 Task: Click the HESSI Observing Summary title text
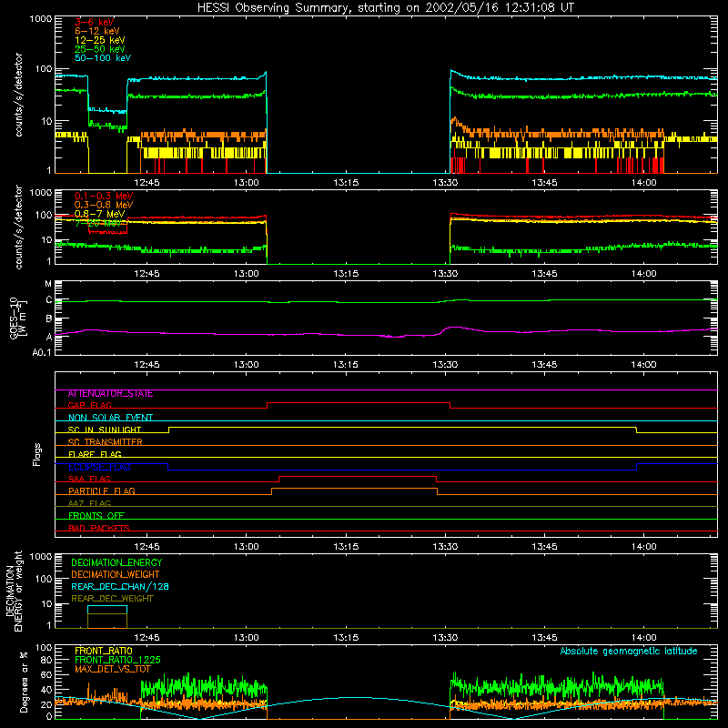pyautogui.click(x=385, y=8)
